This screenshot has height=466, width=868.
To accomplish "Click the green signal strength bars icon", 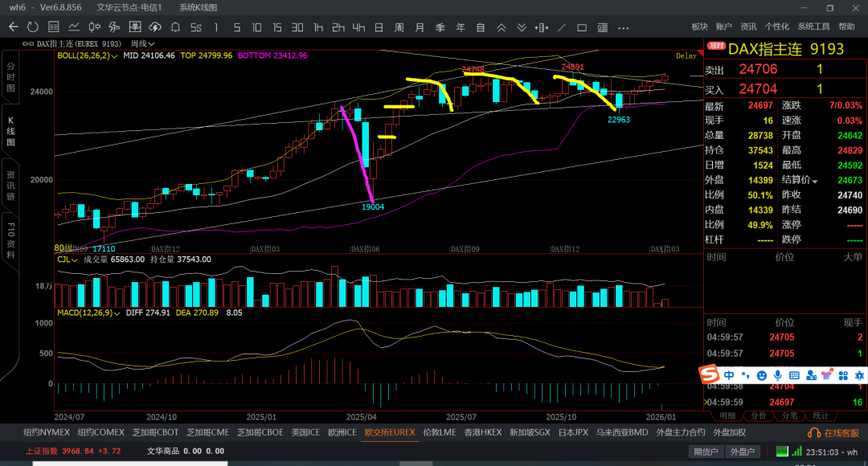I will (796, 452).
